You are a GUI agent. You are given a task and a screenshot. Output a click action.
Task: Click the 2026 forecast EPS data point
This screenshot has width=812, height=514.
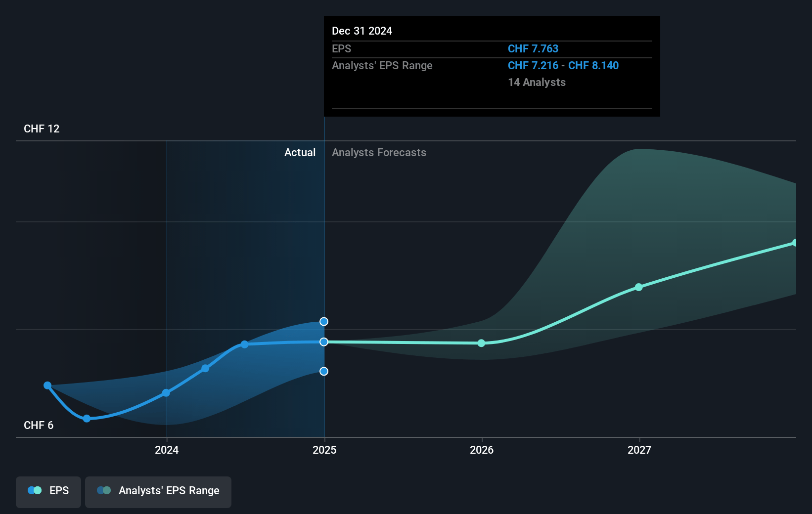482,343
